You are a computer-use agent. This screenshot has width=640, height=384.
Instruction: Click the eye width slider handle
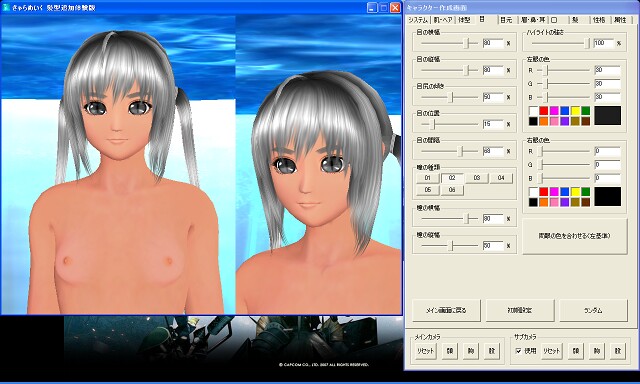click(x=467, y=43)
